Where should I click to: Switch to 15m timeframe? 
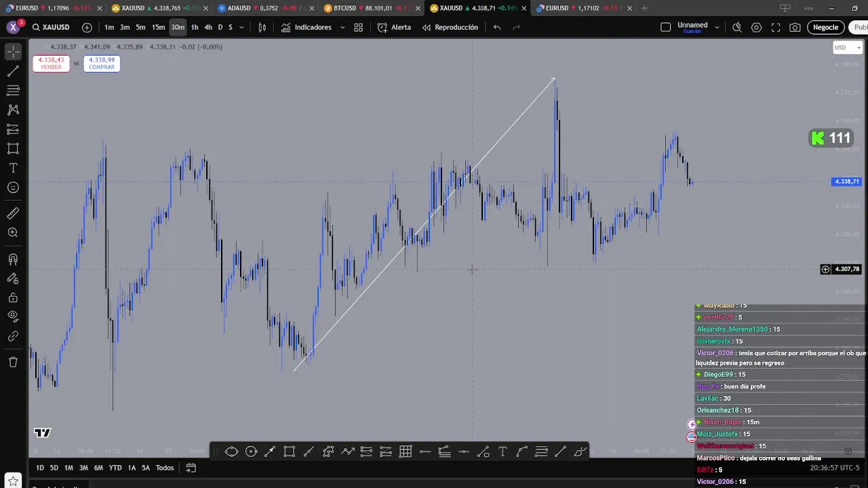point(158,27)
